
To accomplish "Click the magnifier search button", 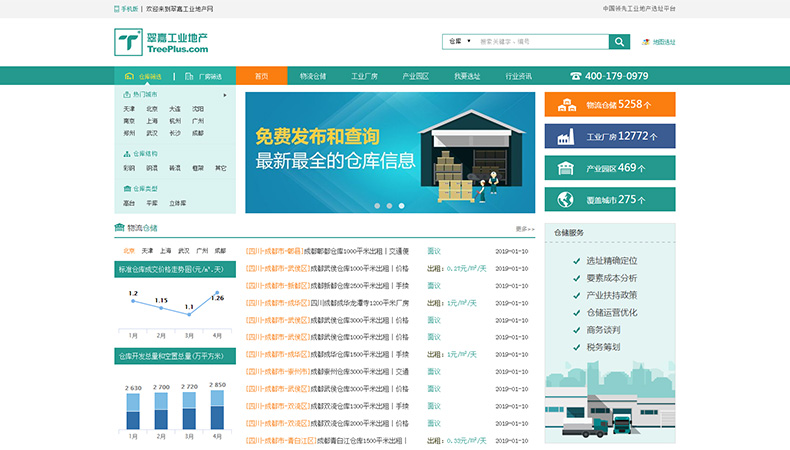I will (x=620, y=42).
